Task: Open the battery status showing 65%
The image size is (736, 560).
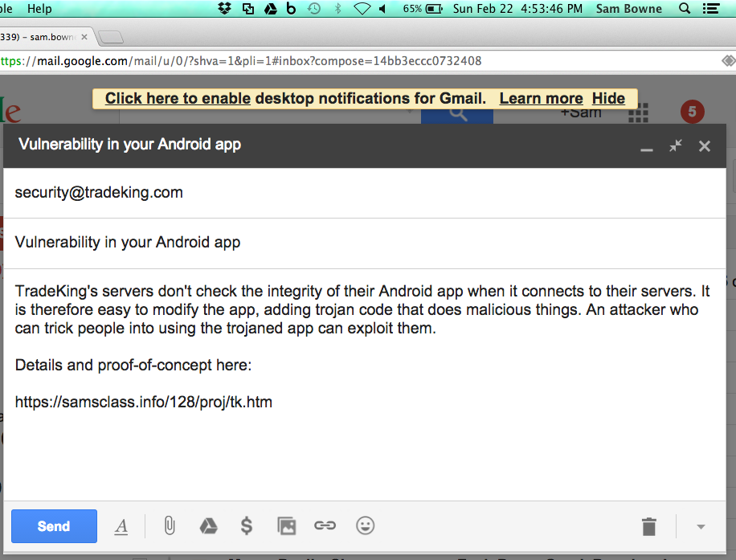Action: click(x=423, y=9)
